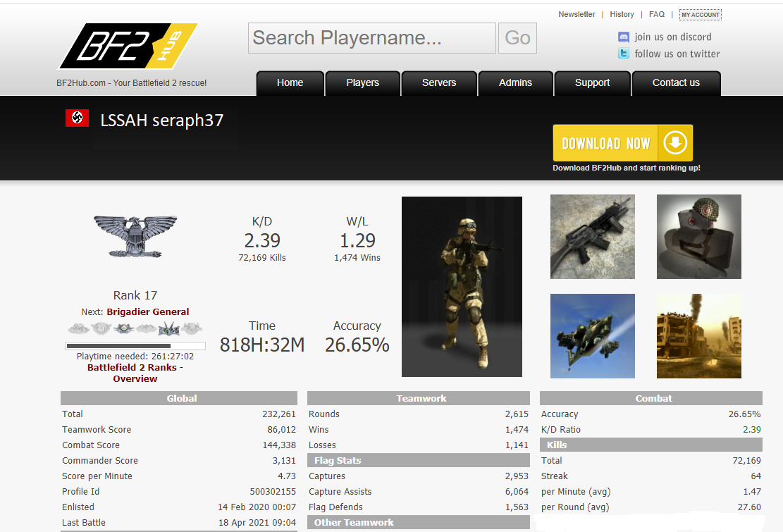Open the medic helmet kit thumbnail
Image resolution: width=783 pixels, height=532 pixels.
coord(698,237)
